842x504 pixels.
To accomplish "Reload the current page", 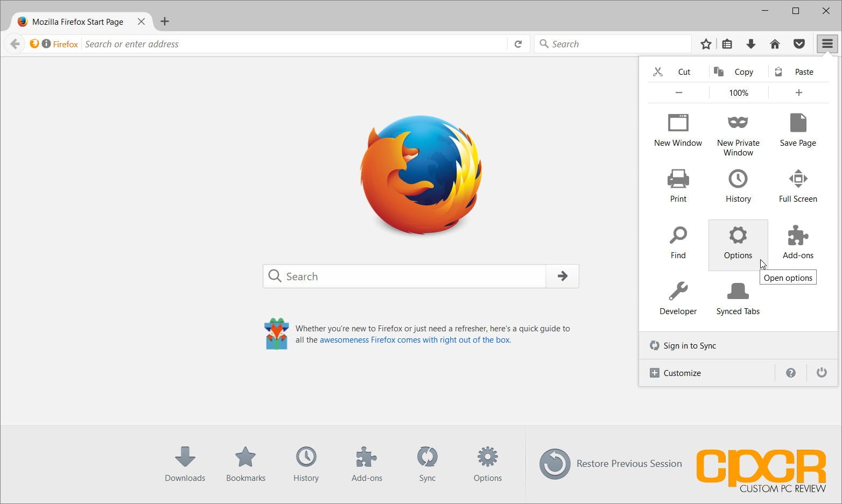I will [518, 44].
